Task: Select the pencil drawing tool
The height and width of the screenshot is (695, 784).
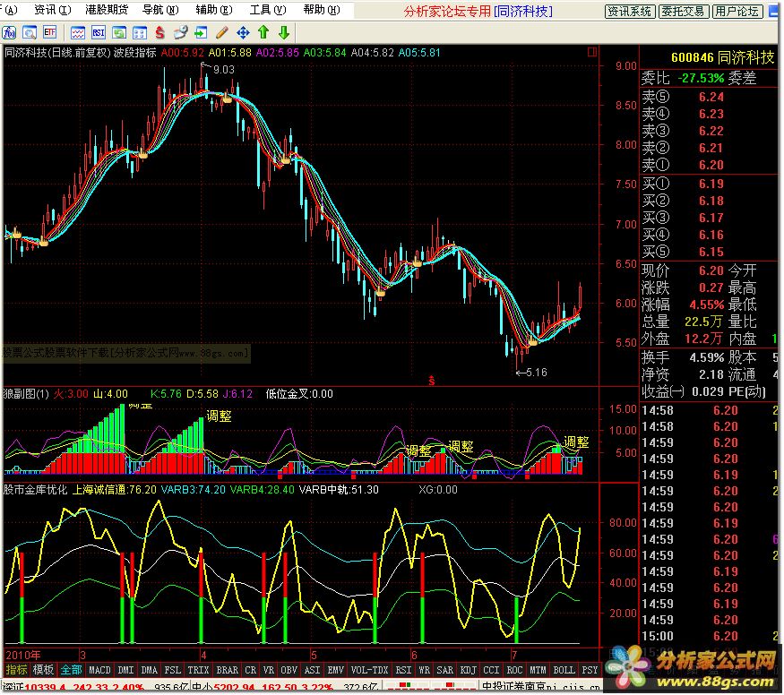Action: (x=221, y=33)
